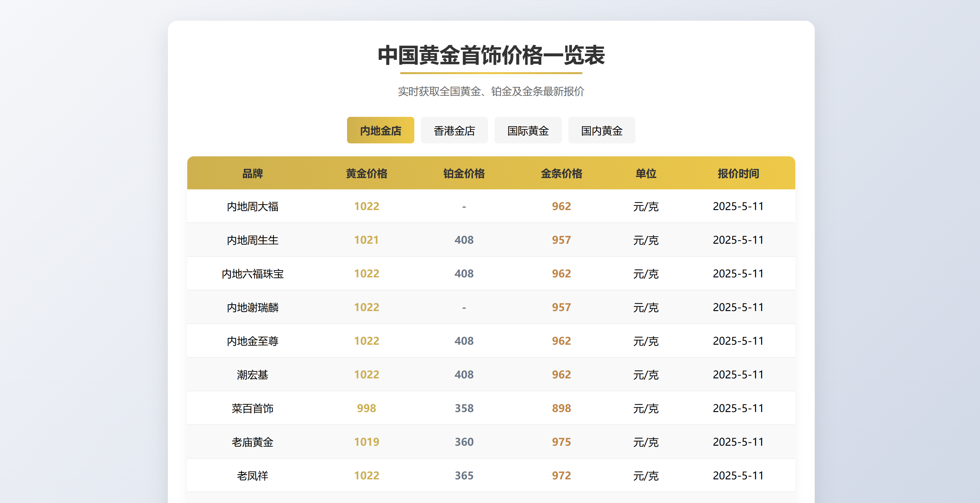Click date 2025-5-11 in 内地金至尊 row
The height and width of the screenshot is (503, 980).
coord(738,341)
